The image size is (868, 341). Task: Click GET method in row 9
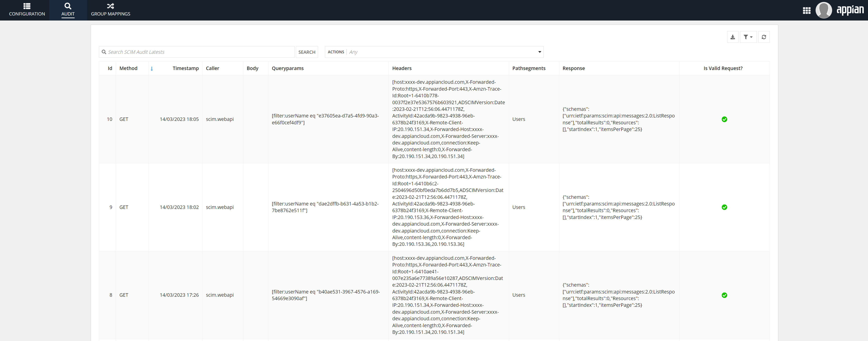point(124,207)
